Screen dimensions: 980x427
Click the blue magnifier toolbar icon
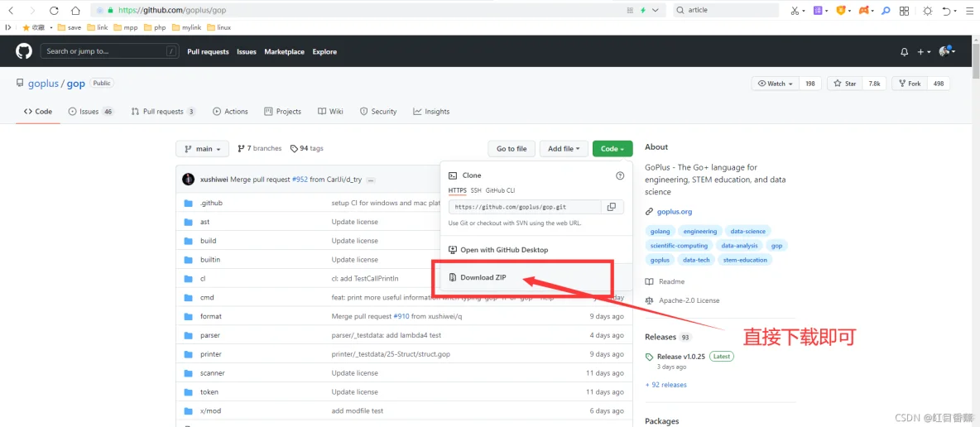pos(886,11)
